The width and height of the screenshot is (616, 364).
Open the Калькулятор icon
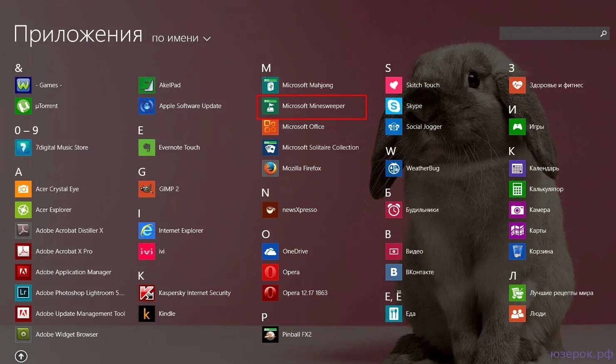click(517, 189)
